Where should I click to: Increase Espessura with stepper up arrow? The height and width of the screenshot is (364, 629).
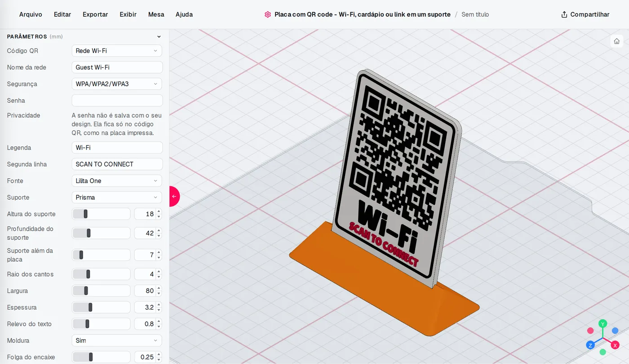tap(159, 305)
